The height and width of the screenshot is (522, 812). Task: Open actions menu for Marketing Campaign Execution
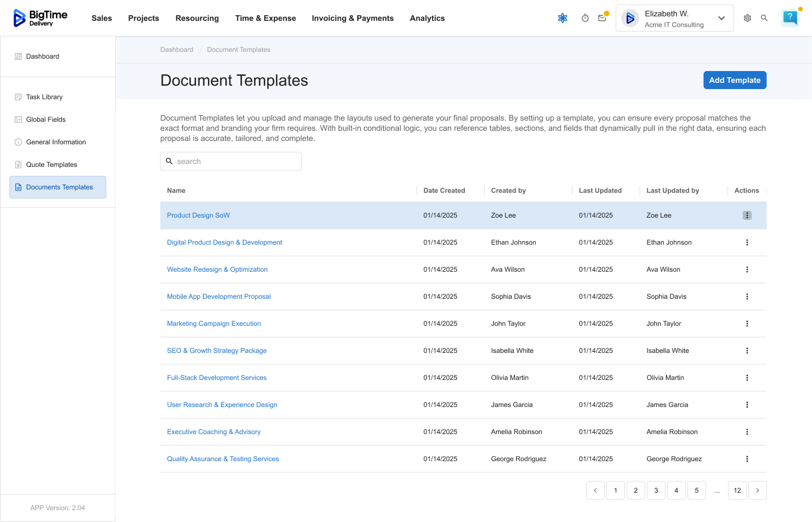click(x=747, y=324)
